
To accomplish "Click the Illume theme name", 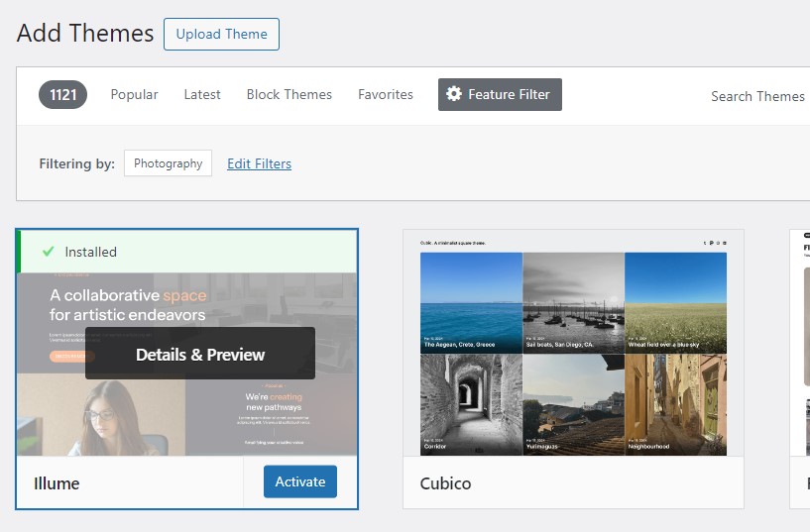I will point(57,483).
